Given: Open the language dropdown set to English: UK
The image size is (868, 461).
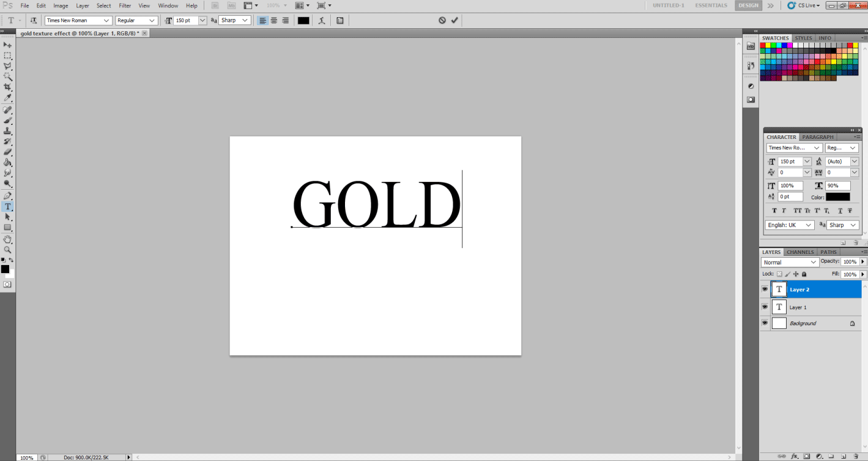Looking at the screenshot, I should [x=789, y=225].
